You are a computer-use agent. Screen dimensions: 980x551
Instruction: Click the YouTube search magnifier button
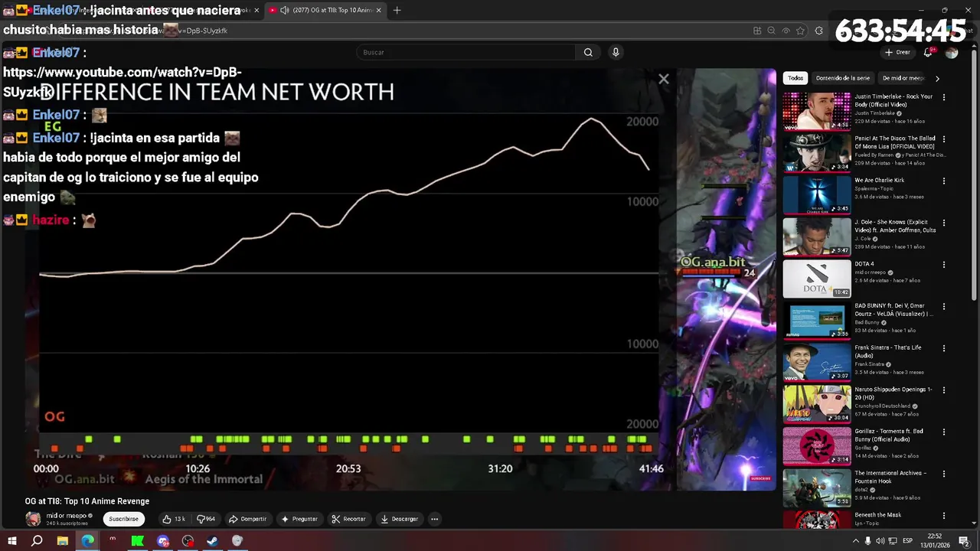(588, 52)
